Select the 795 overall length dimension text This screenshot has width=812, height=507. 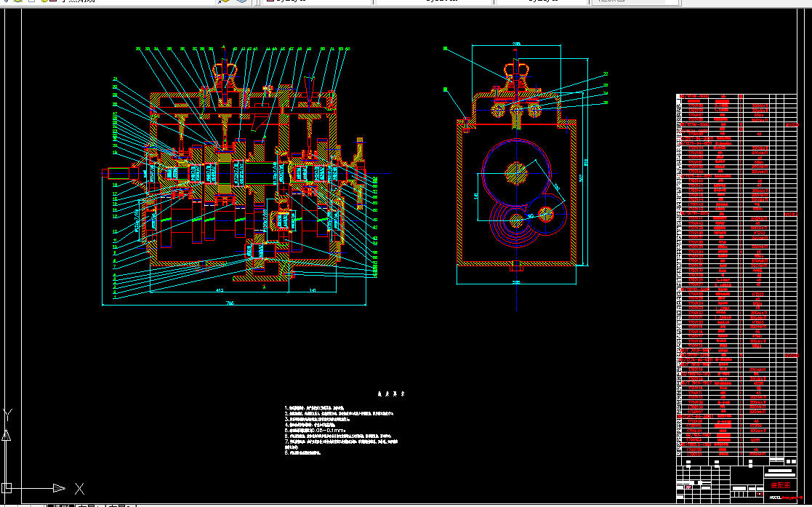click(230, 303)
